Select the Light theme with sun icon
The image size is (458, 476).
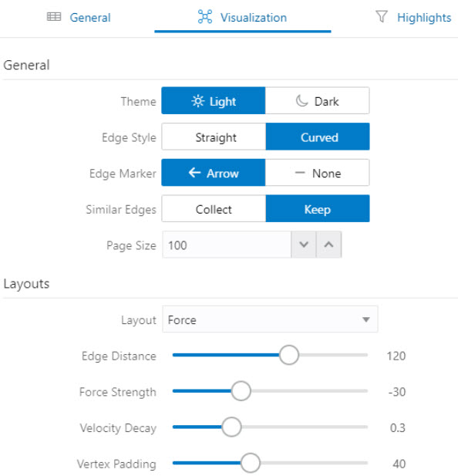coord(214,101)
